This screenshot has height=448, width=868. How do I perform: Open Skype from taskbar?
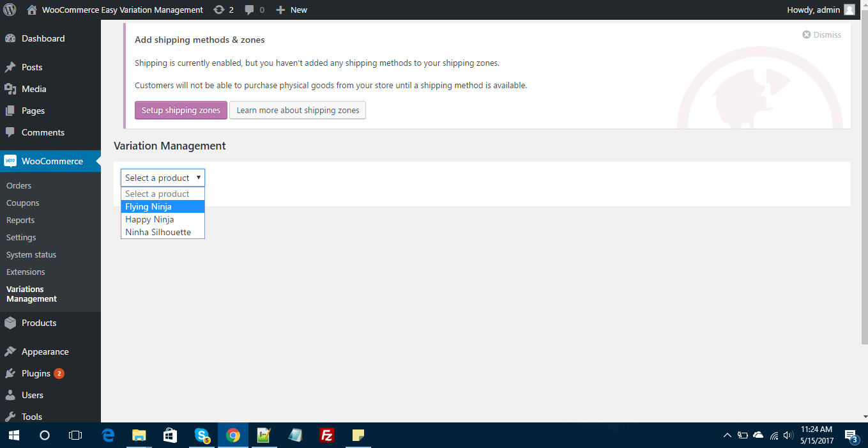click(x=202, y=435)
